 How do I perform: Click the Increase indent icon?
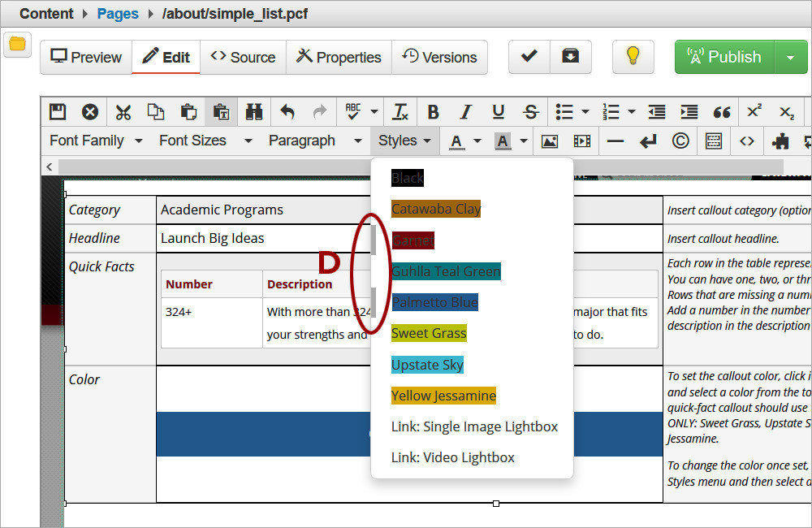click(x=689, y=112)
